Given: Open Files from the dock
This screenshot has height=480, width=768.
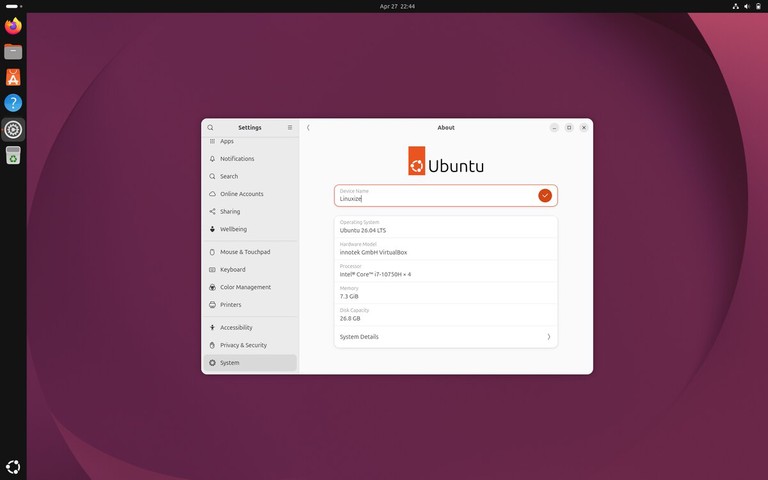Looking at the screenshot, I should [x=13, y=51].
